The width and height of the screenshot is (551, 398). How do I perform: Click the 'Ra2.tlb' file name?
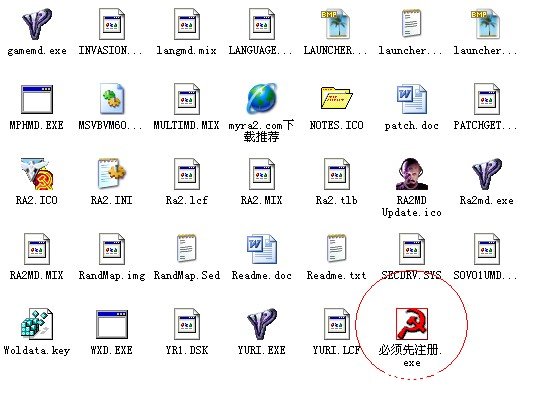point(337,200)
